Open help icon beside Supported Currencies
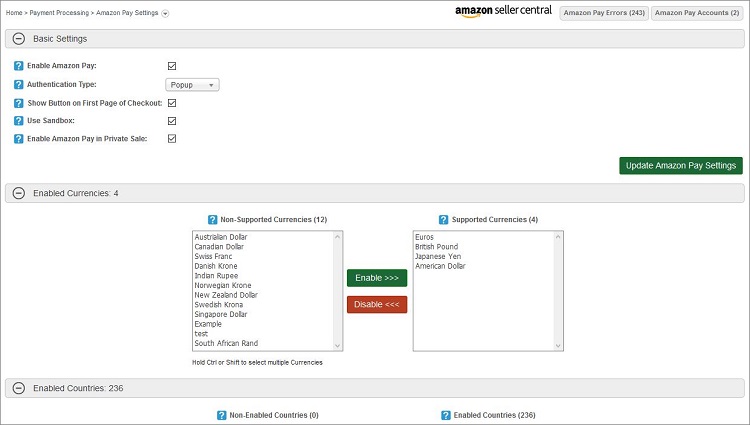 coord(443,220)
